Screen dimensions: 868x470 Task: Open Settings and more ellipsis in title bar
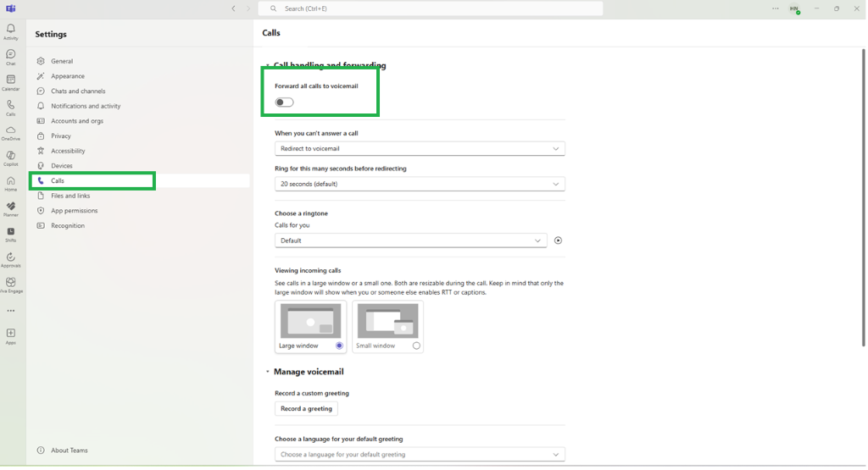click(x=775, y=8)
